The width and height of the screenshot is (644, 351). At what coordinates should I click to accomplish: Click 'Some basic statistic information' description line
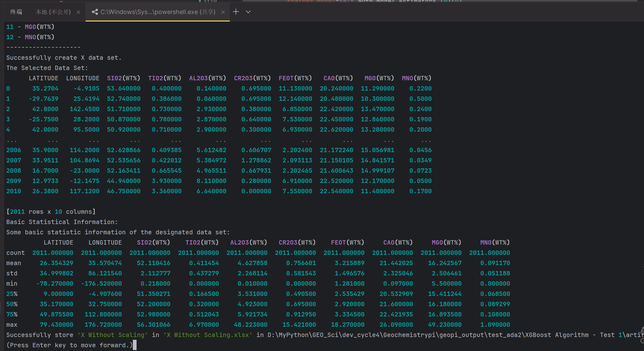[118, 232]
